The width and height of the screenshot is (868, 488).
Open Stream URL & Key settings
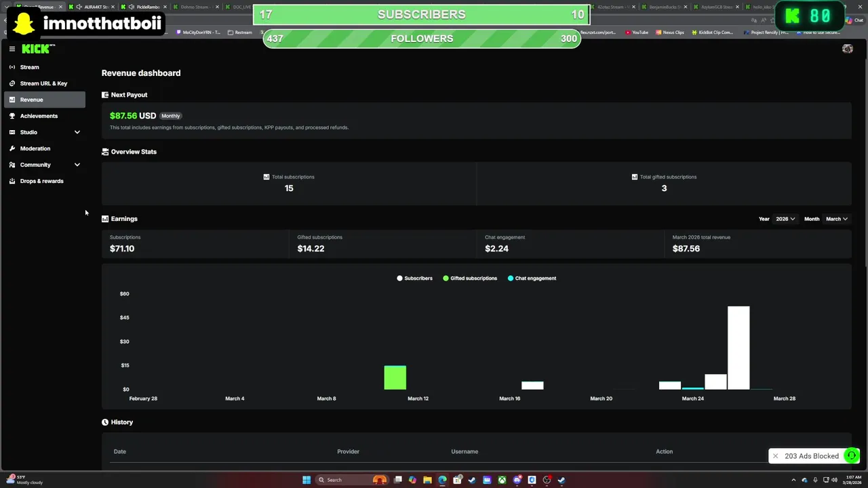(45, 83)
